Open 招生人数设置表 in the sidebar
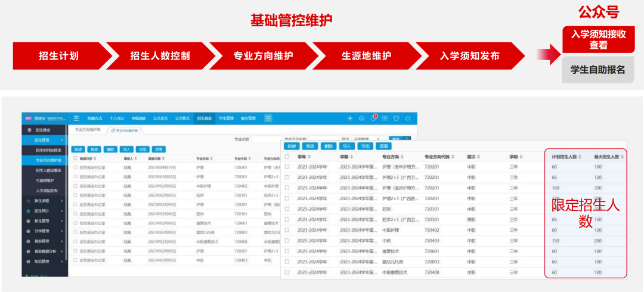 48,170
